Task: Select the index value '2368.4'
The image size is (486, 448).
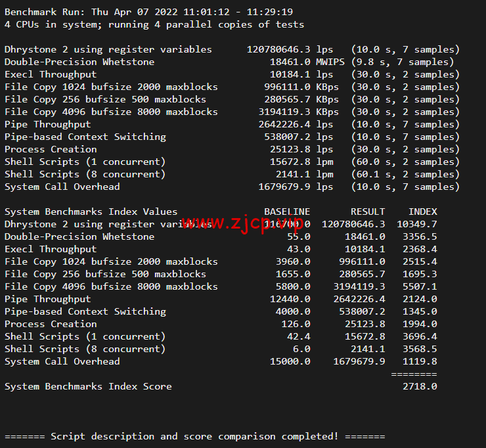Action: click(420, 249)
